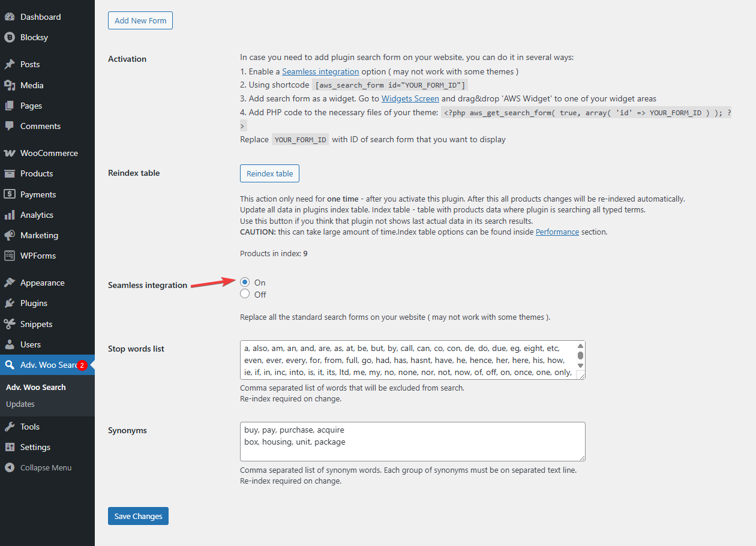Open the Updates submenu item

(x=20, y=404)
